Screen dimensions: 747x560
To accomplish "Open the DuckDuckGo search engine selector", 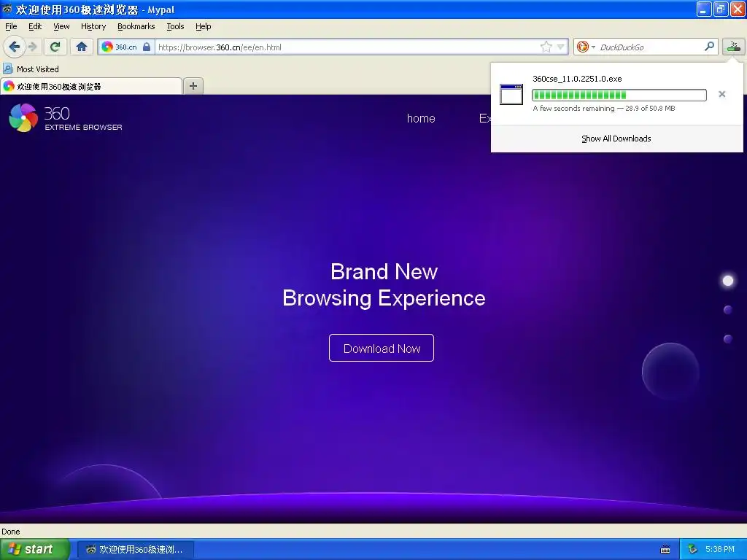I will [586, 47].
